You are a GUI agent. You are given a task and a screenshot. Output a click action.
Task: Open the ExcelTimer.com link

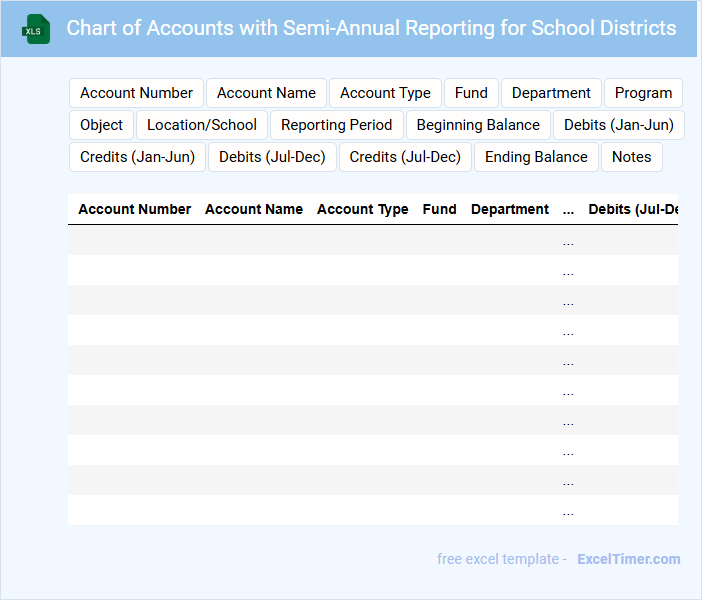(628, 559)
